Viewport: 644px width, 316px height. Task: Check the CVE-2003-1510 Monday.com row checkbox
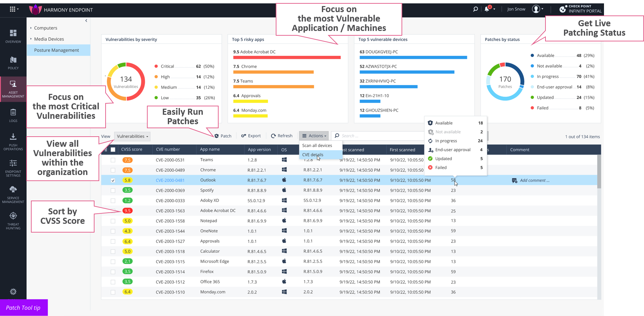(113, 292)
